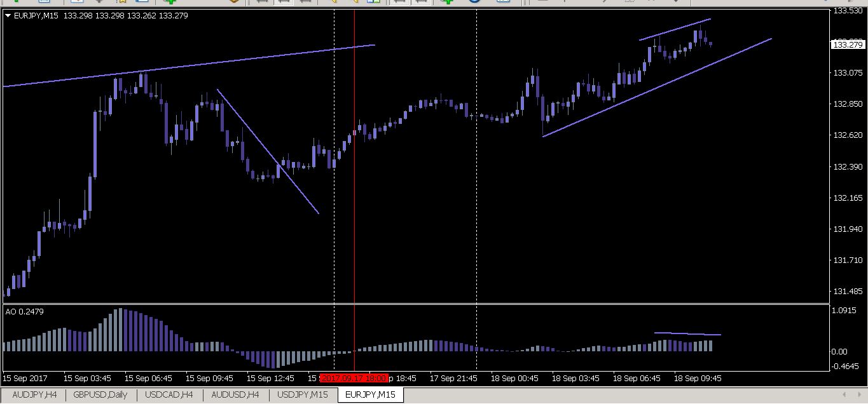Select the short trendline above the latest highs

coord(675,29)
